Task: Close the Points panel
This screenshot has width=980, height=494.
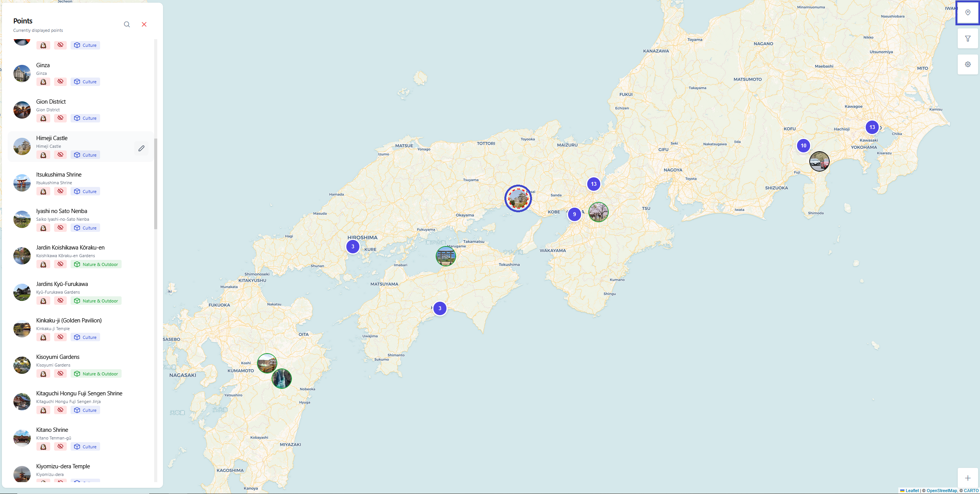Action: point(144,25)
